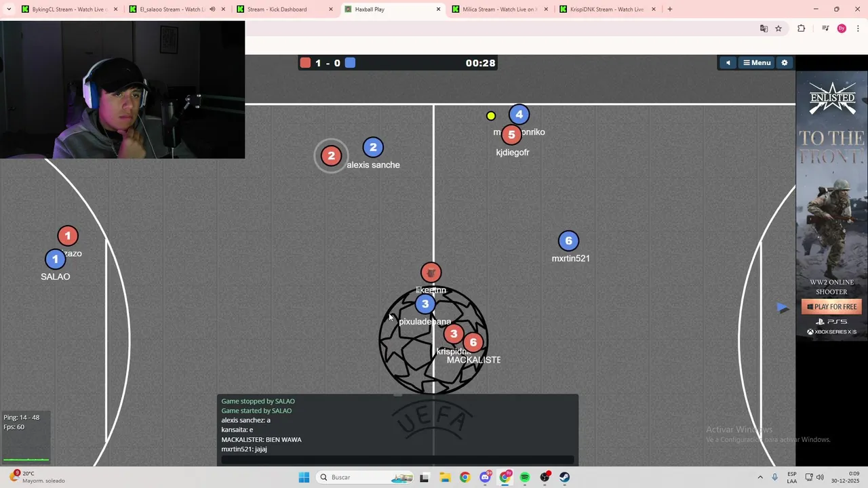This screenshot has height=488, width=868.
Task: Click chat line 'Game stopped by SALAO'
Action: (x=258, y=401)
